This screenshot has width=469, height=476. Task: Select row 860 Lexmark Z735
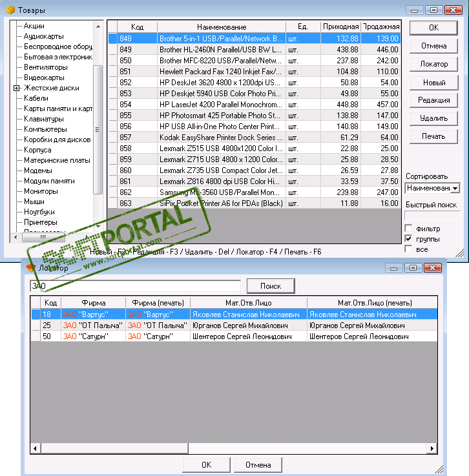(255, 171)
